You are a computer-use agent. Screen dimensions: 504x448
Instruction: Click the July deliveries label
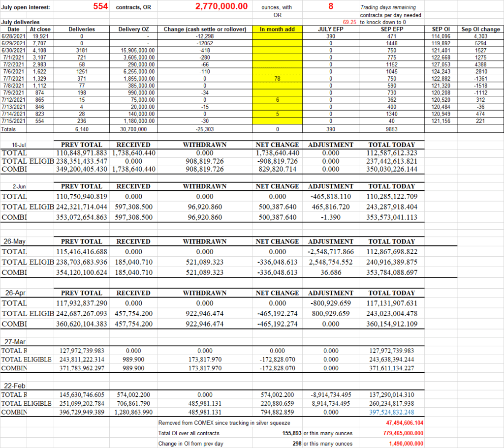[21, 23]
